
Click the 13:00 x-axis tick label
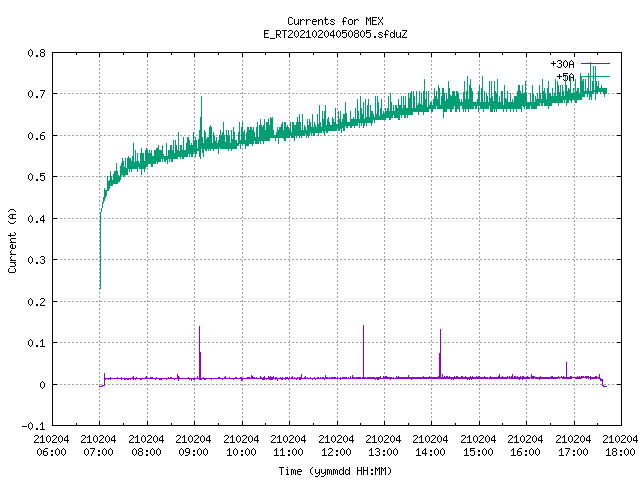pyautogui.click(x=383, y=452)
